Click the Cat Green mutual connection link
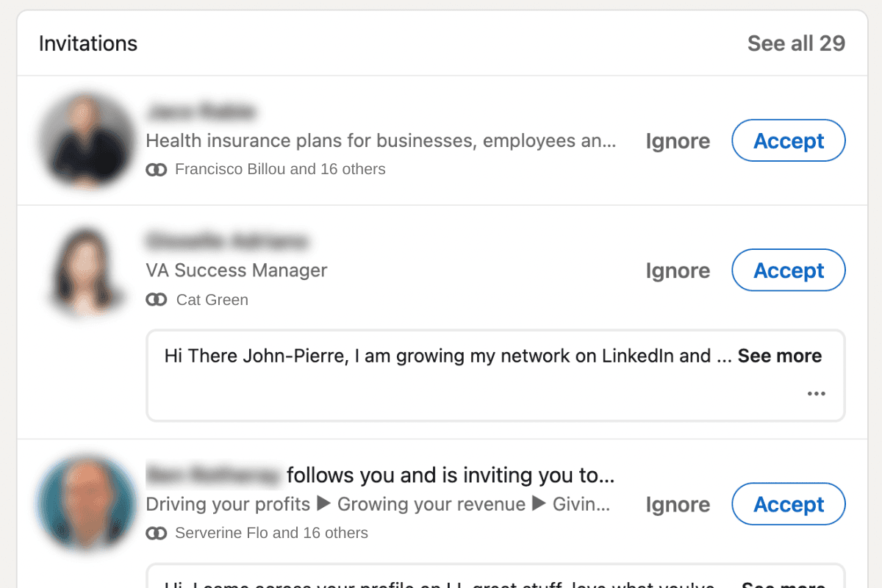The width and height of the screenshot is (882, 588). click(212, 300)
